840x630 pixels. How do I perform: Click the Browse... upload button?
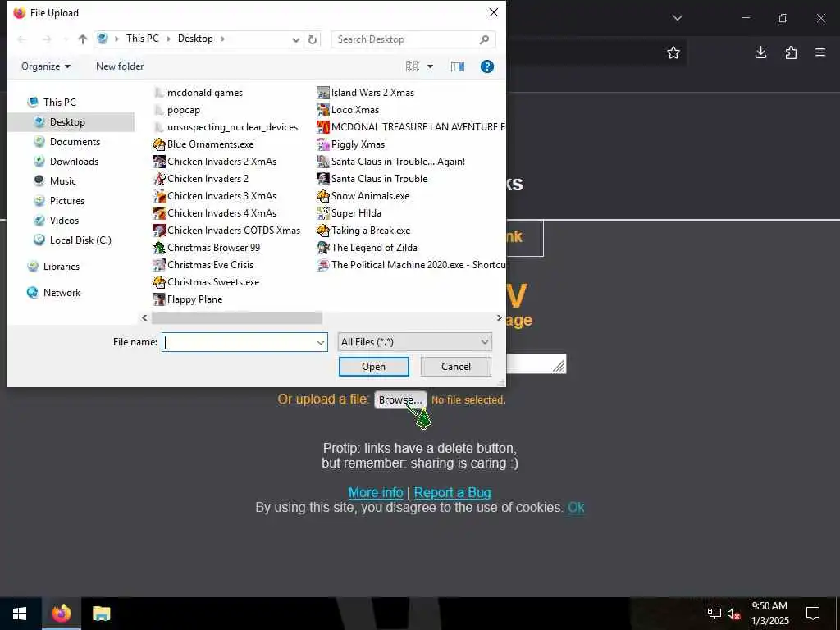click(400, 399)
